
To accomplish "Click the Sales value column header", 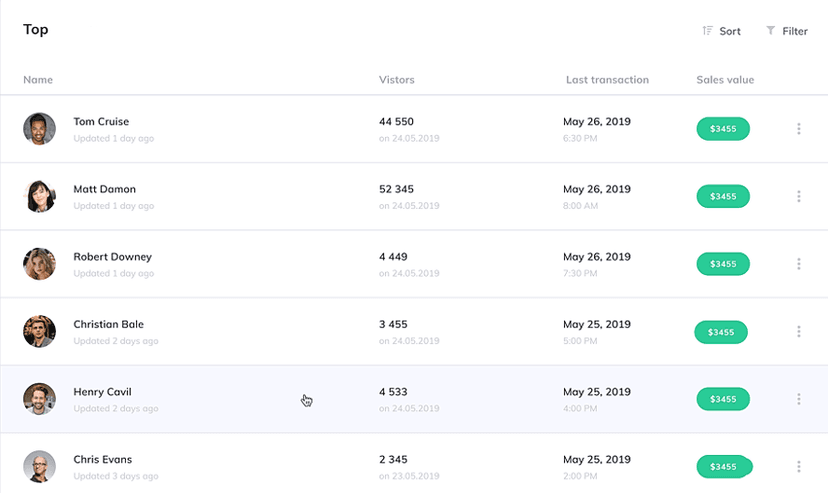I will point(725,80).
